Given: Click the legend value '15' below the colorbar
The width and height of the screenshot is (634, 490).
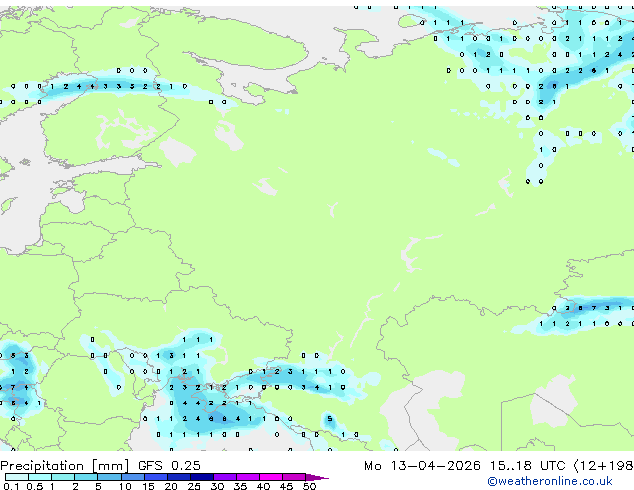Looking at the screenshot, I should pos(148,486).
